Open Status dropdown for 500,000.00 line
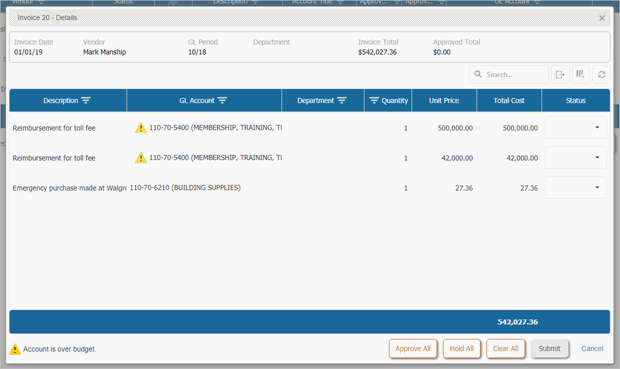This screenshot has width=620, height=369. (576, 128)
